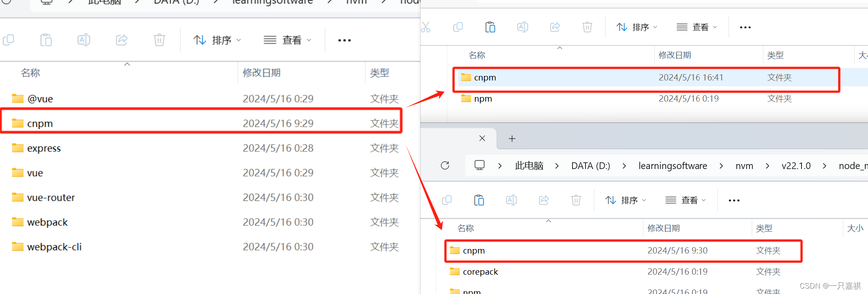This screenshot has width=868, height=294.
Task: Click Share icon in left window toolbar
Action: [x=122, y=40]
